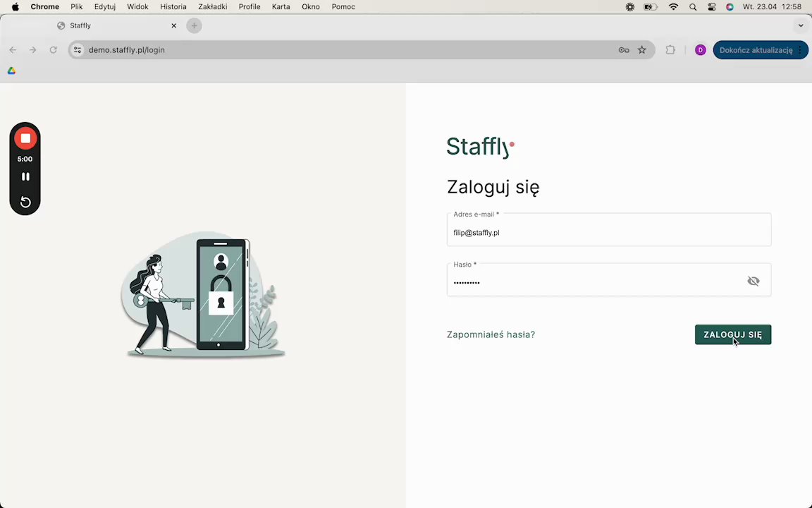
Task: Open the password manager key icon
Action: (624, 50)
